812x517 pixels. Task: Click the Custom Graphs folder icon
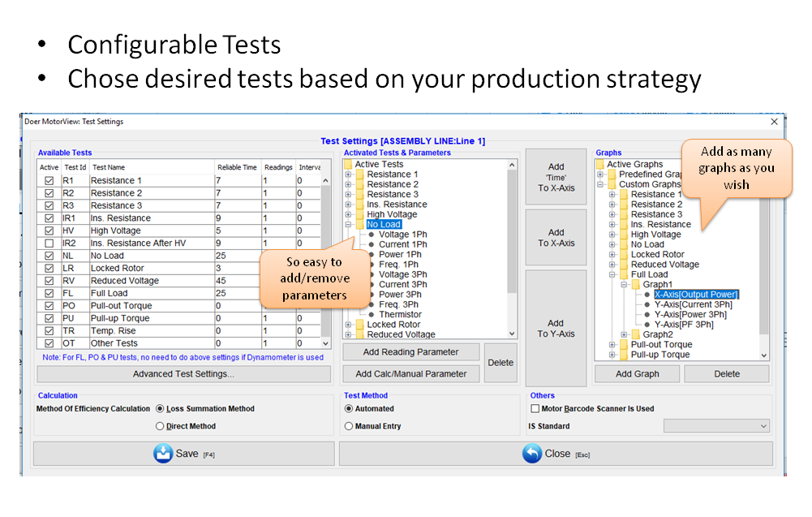pyautogui.click(x=612, y=184)
